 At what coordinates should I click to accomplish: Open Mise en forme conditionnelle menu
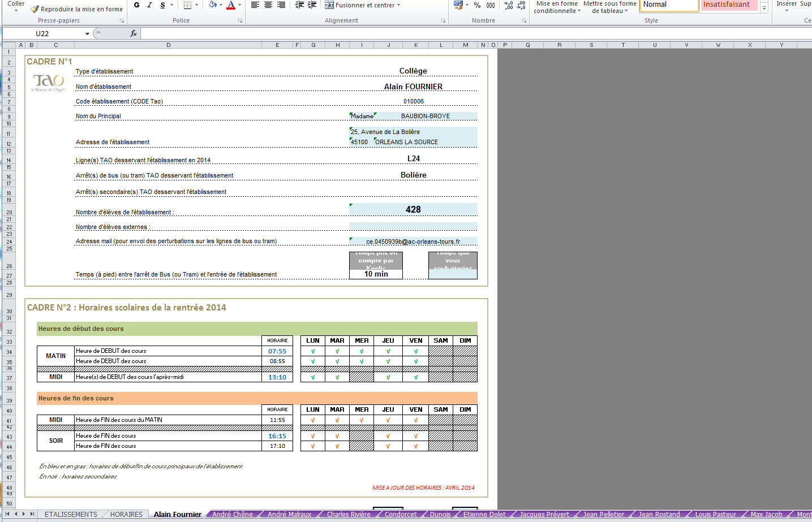557,7
